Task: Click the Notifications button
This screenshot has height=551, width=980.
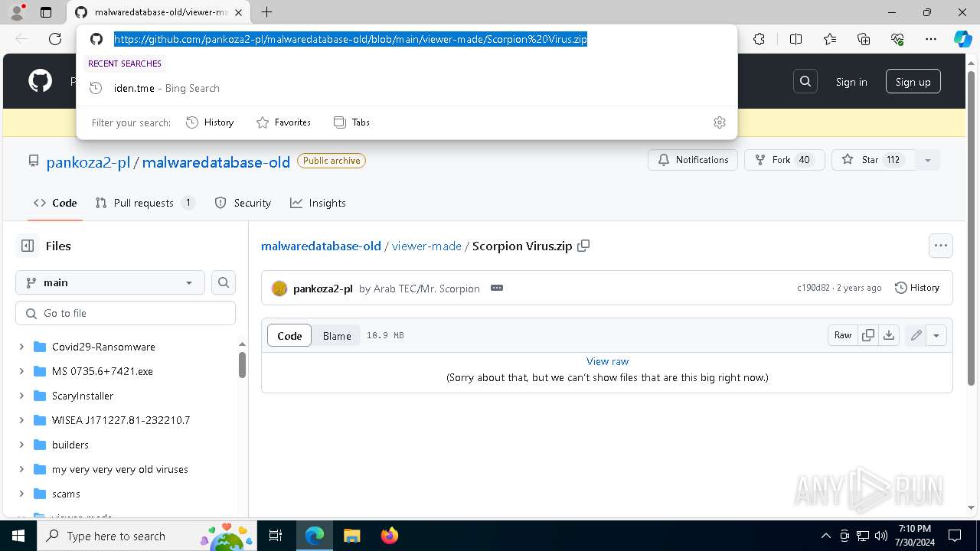Action: pos(693,160)
